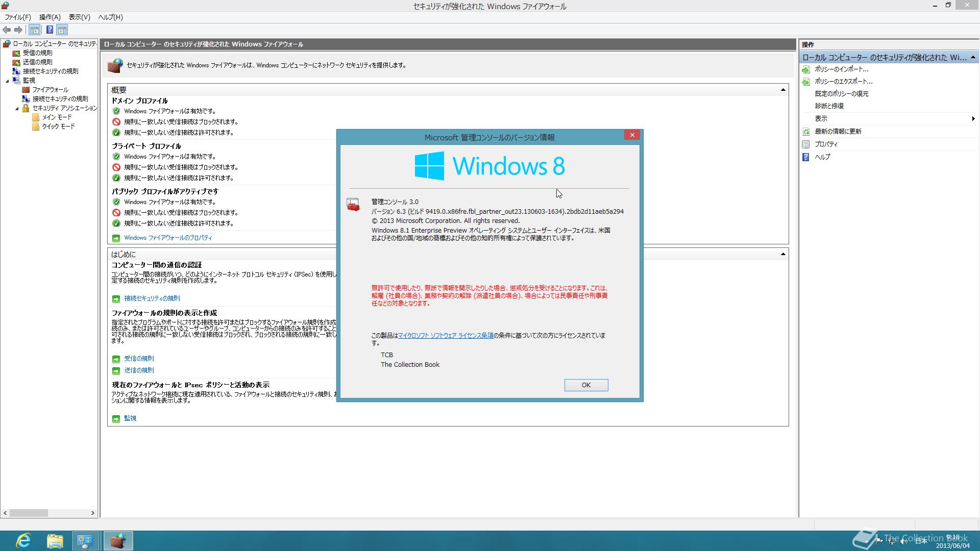
Task: Open the マイクロソフト ソフトウェア ライセンス条項 link
Action: point(446,336)
